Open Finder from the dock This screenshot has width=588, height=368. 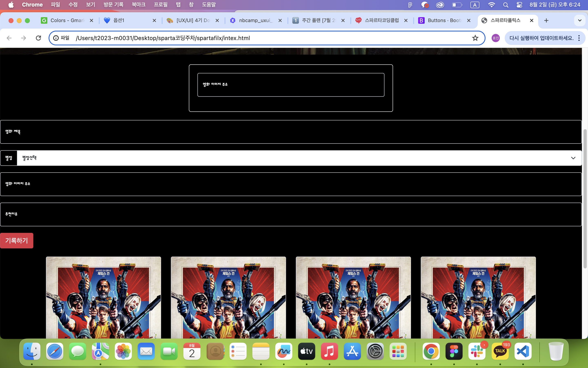pos(32,351)
